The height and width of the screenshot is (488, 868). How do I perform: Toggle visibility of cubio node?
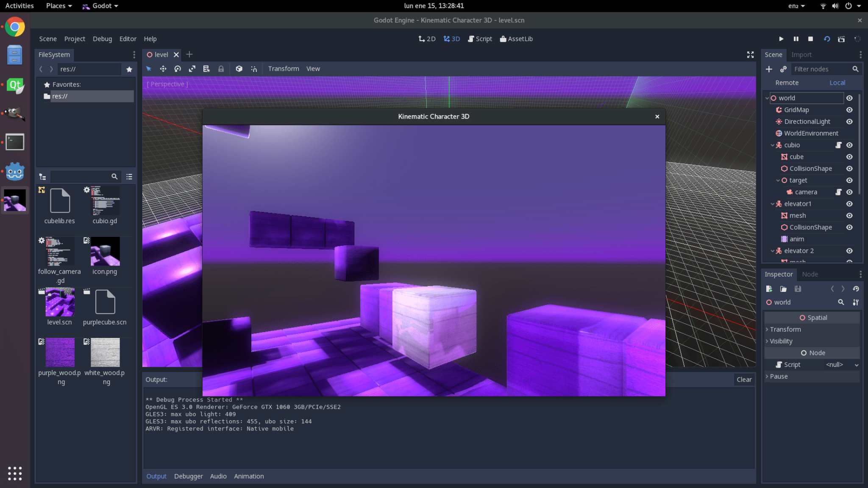849,145
